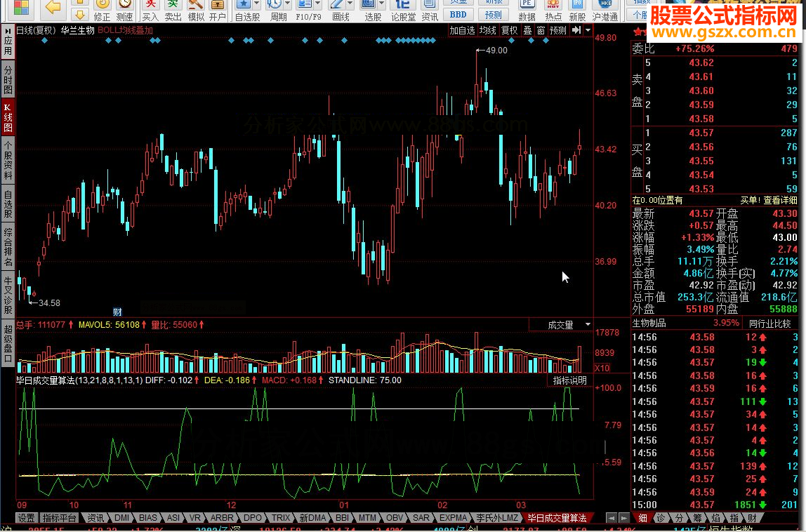
Task: Select the 分时图 sidebar tab
Action: [x=8, y=79]
